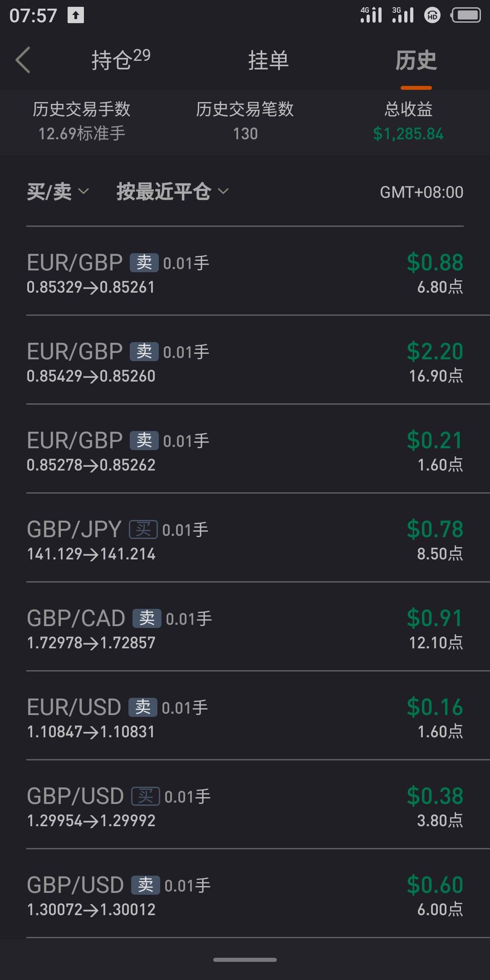Screen dimensions: 490x980
Task: Tap the 买 badge on GBP/JPY trade
Action: coord(143,529)
